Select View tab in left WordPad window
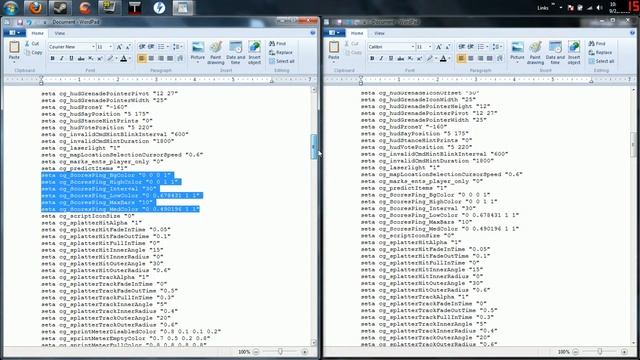The image size is (640, 360). (60, 33)
